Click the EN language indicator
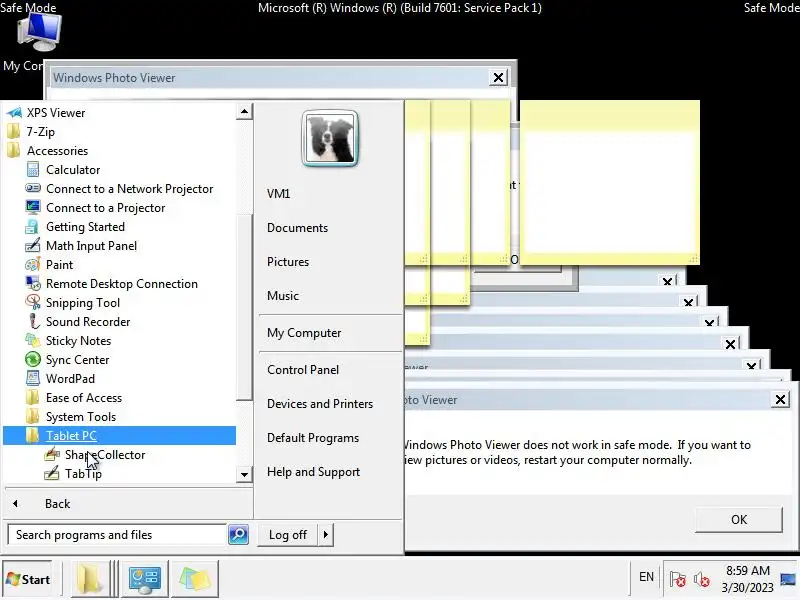 646,577
